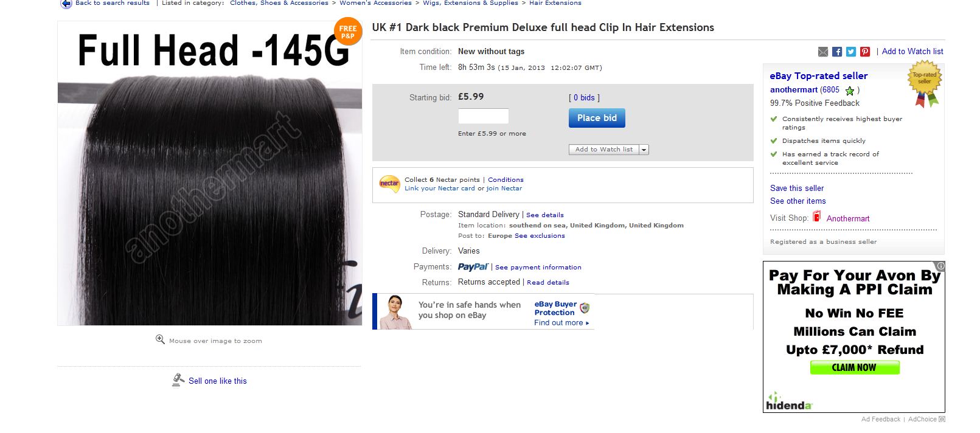Click the bid amount input field
The image size is (980, 433).
(483, 116)
